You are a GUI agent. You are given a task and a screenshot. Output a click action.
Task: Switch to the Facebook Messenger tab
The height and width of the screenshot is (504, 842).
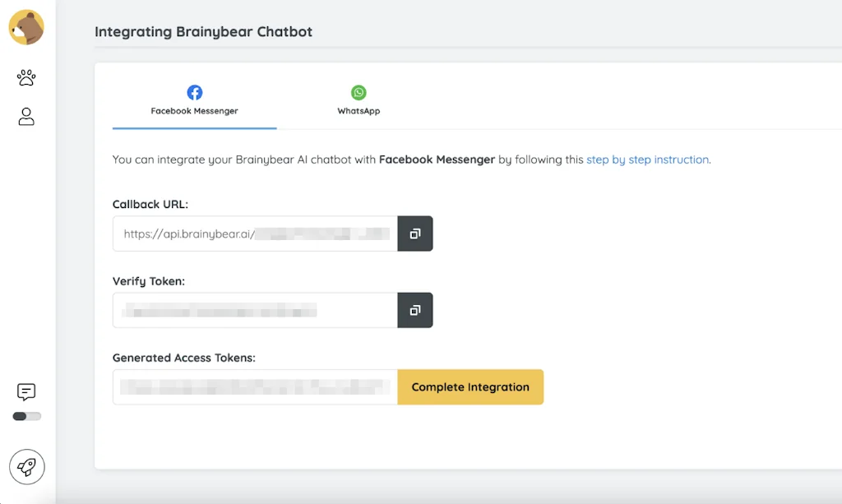[194, 101]
